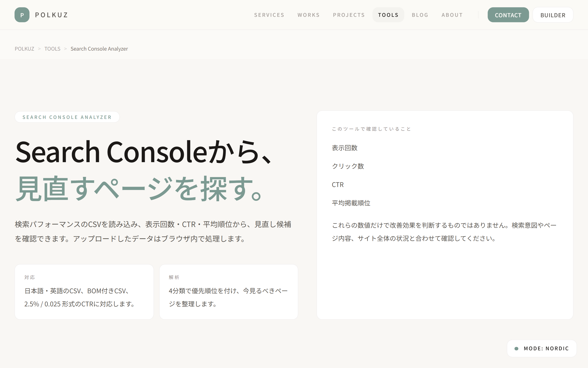The image size is (588, 368).
Task: Click the Polkuz 'P' logo icon
Action: click(x=22, y=15)
